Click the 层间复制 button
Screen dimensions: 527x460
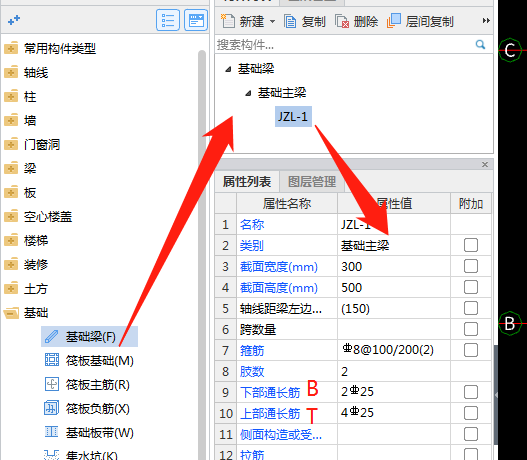pyautogui.click(x=420, y=21)
